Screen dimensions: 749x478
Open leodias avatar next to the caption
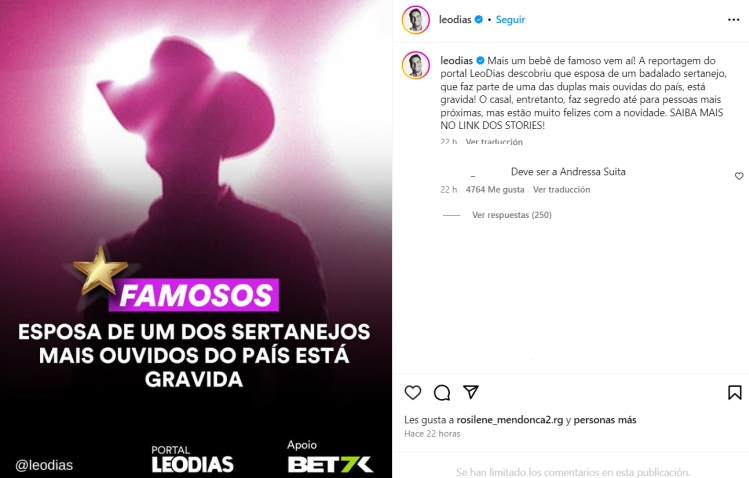tap(416, 65)
